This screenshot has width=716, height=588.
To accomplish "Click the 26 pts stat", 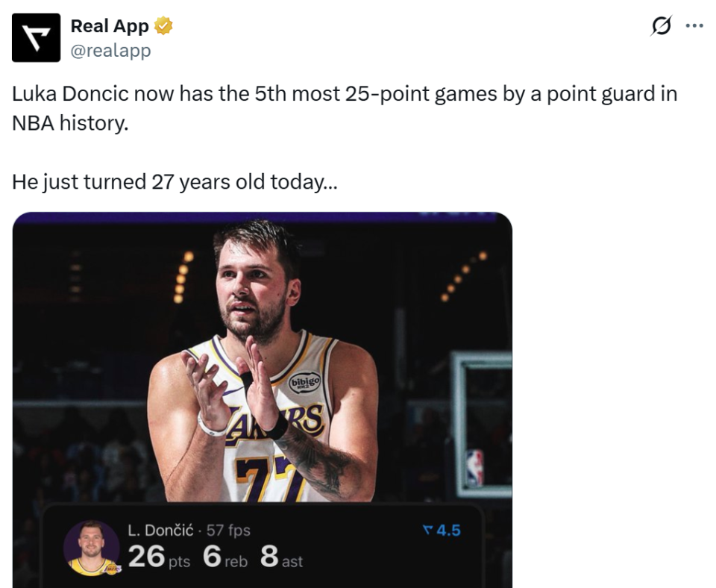I will (x=158, y=557).
